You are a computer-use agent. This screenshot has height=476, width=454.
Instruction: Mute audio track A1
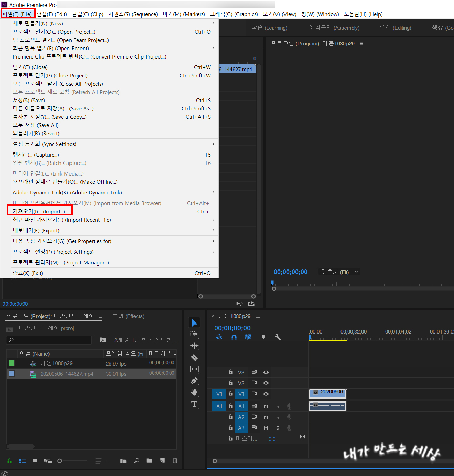tap(266, 406)
